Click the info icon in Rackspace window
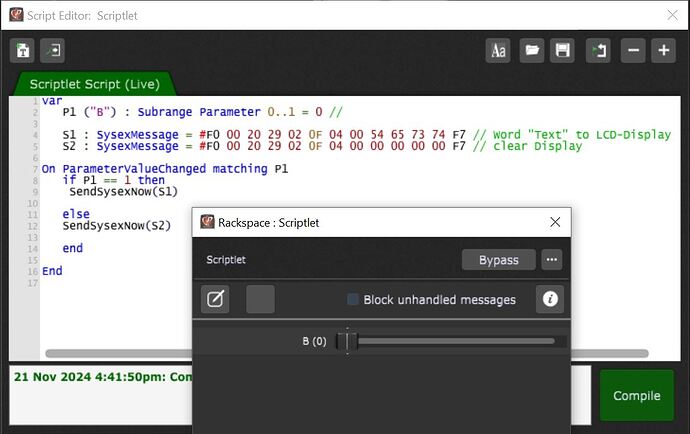Screen dimensions: 690x434 [550, 299]
